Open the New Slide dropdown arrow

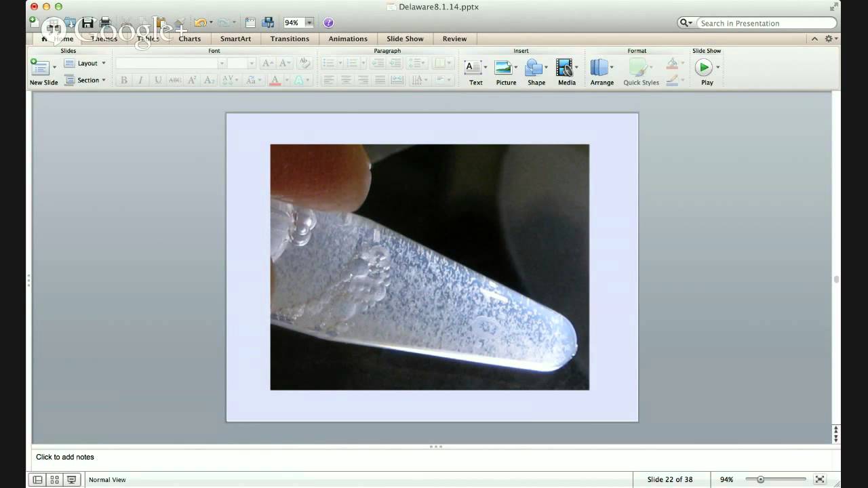click(x=54, y=67)
